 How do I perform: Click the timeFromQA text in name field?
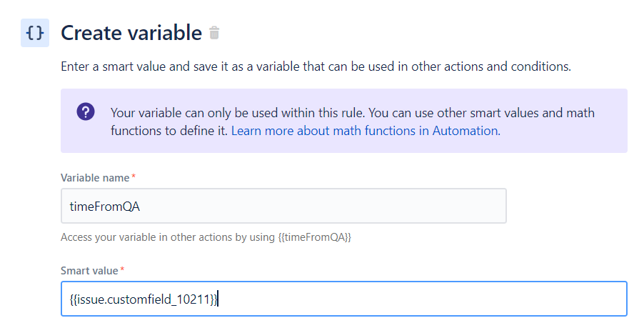(105, 207)
